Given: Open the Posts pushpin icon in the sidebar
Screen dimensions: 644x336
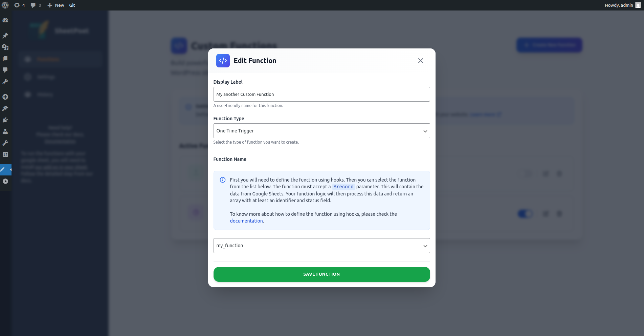Looking at the screenshot, I should pyautogui.click(x=5, y=36).
